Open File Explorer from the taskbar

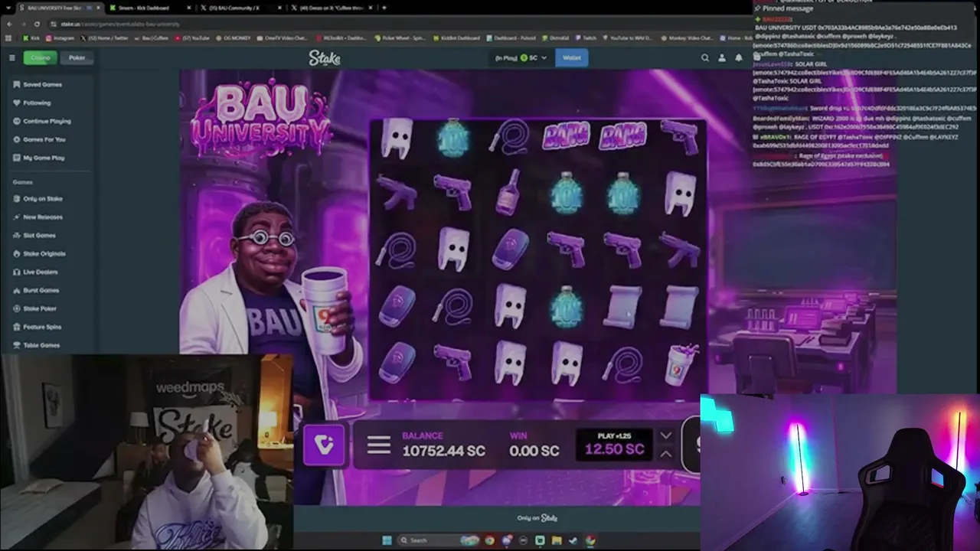point(557,540)
